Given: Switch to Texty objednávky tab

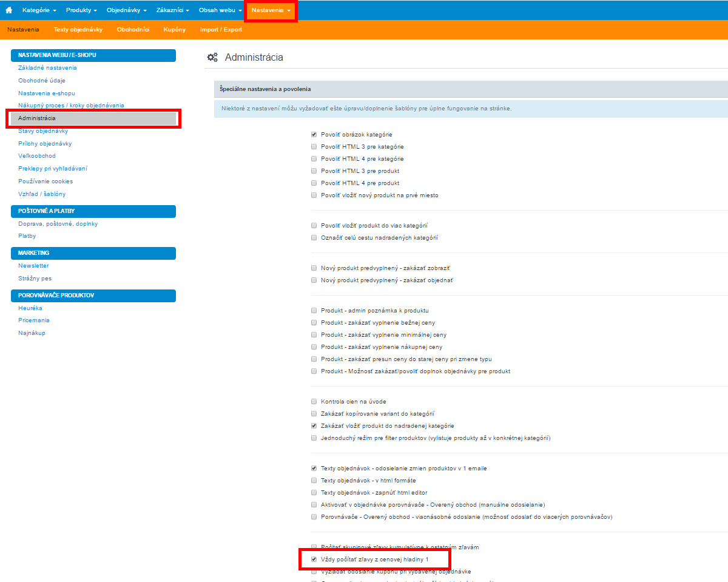Looking at the screenshot, I should point(78,29).
